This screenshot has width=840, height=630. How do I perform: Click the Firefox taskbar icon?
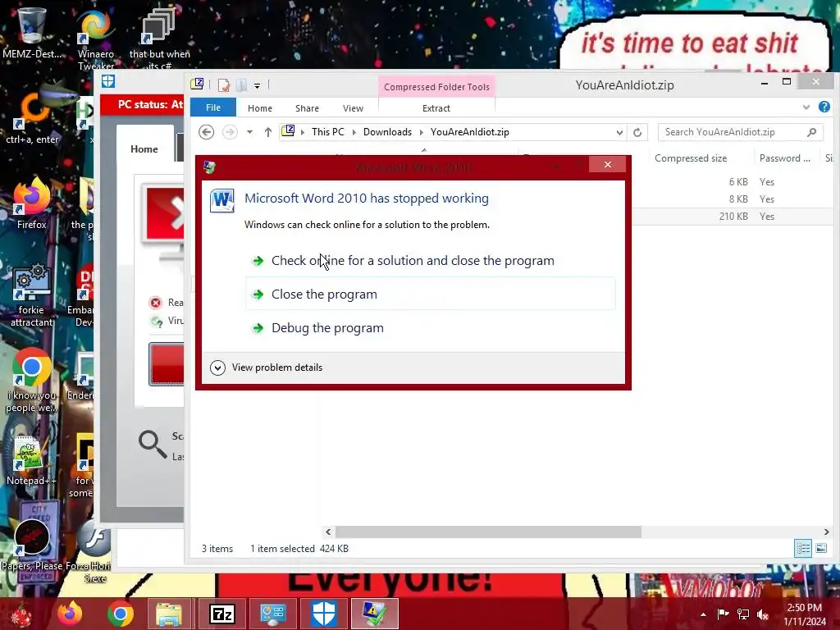pyautogui.click(x=71, y=614)
